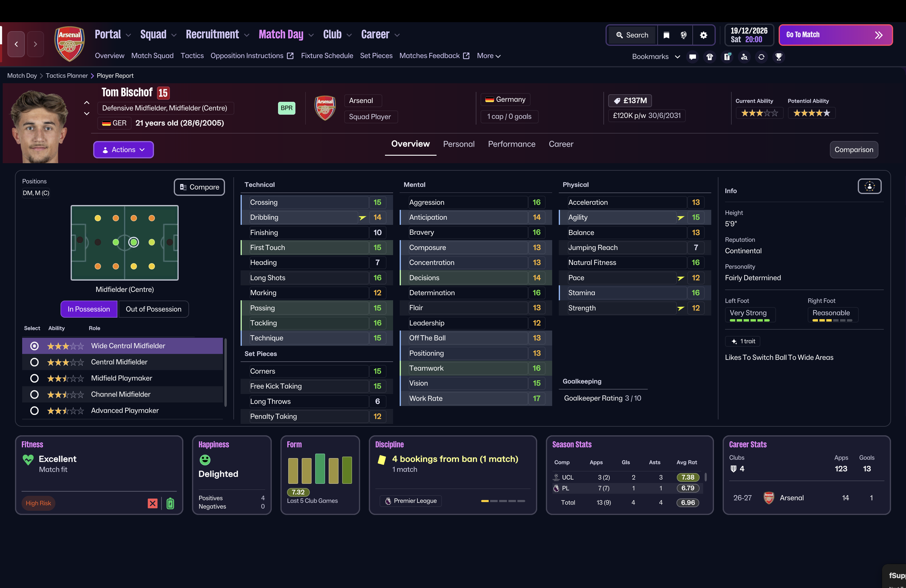Open the Set Pieces submenu item
This screenshot has width=906, height=588.
pyautogui.click(x=376, y=56)
